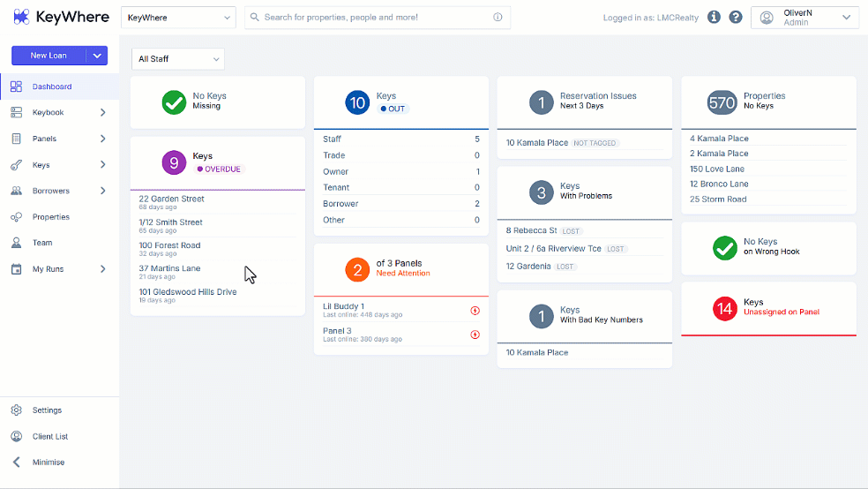
Task: Open the help question mark icon
Action: tap(736, 17)
